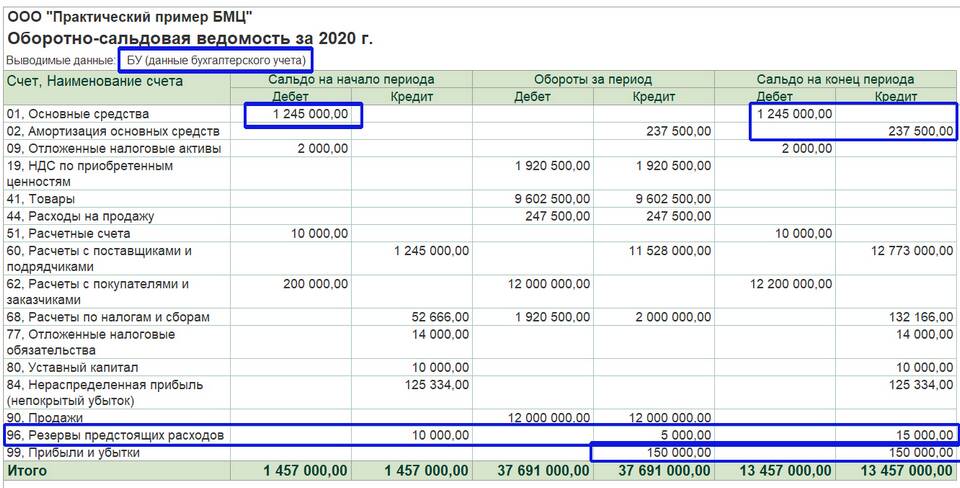Screen dimensions: 960x488
Task: Click the header 'Сальдо на начало периода'
Action: click(x=351, y=79)
